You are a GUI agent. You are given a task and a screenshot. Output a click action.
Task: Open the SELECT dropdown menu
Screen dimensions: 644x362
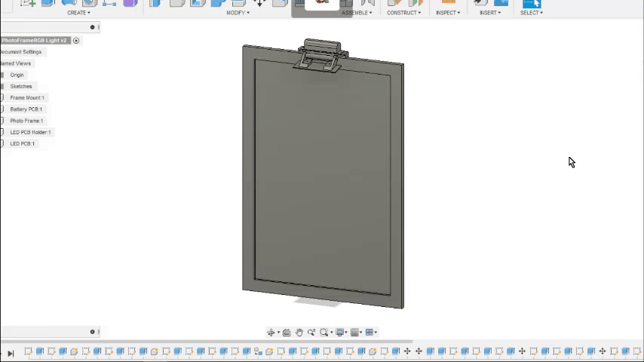click(x=532, y=13)
